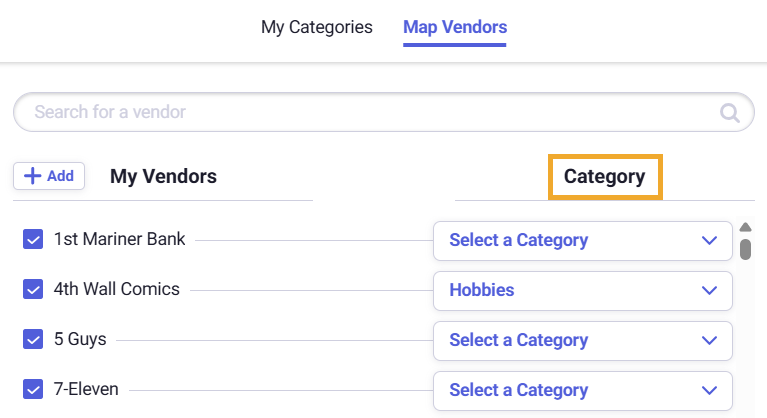Uncheck the 5 Guys vendor checkbox
The width and height of the screenshot is (767, 418).
(x=33, y=339)
